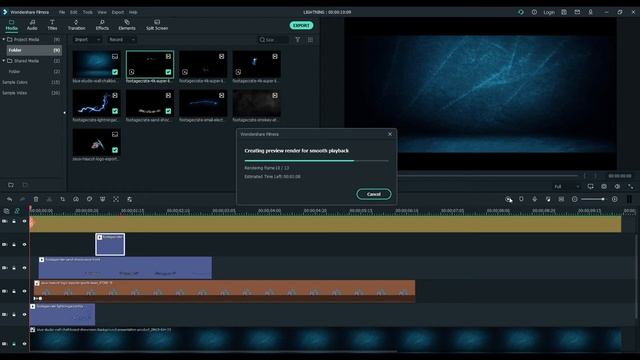Click the Motion Tracking icon in timeline toolbar
Viewport: 640px width, 360px height.
click(x=116, y=199)
